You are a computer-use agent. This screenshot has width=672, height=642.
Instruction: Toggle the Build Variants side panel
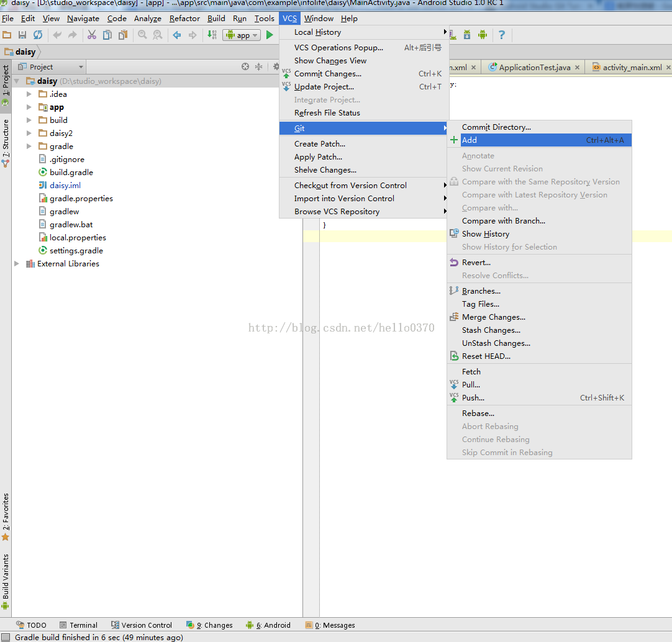[x=6, y=582]
